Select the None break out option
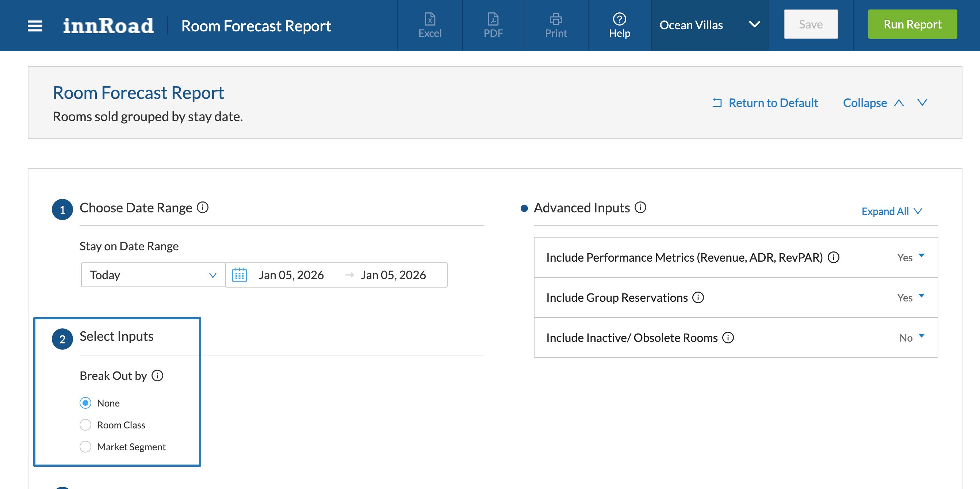This screenshot has width=980, height=489. click(x=85, y=403)
